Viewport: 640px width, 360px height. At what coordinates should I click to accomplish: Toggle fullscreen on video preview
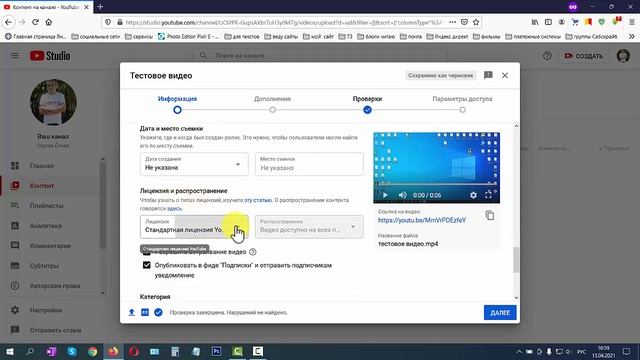pyautogui.click(x=489, y=195)
